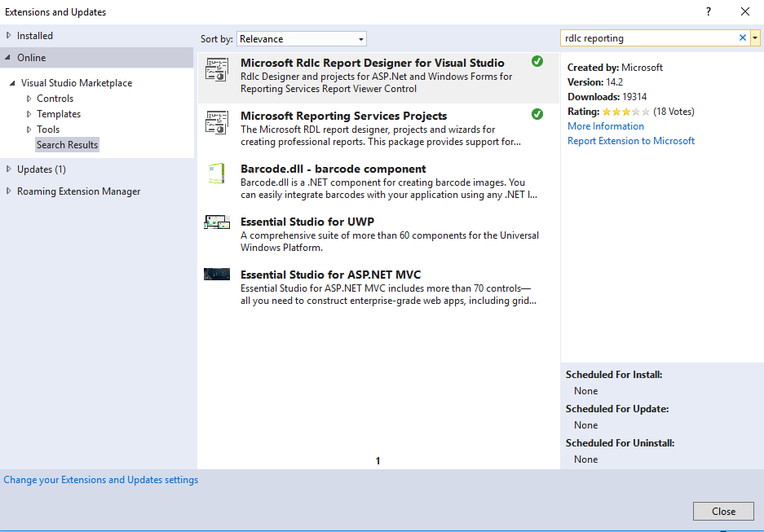Click the Microsoft Reporting Services Projects icon
This screenshot has width=764, height=532.
coord(217,122)
